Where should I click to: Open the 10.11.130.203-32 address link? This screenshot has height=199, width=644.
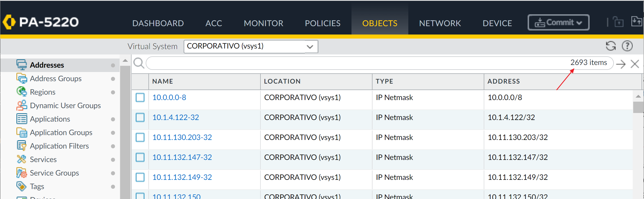coord(182,137)
